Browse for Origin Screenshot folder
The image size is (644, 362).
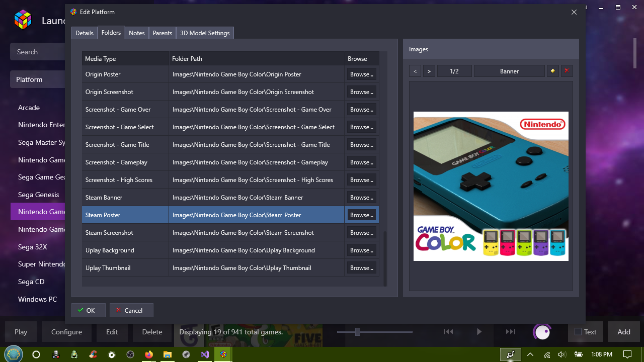(362, 92)
